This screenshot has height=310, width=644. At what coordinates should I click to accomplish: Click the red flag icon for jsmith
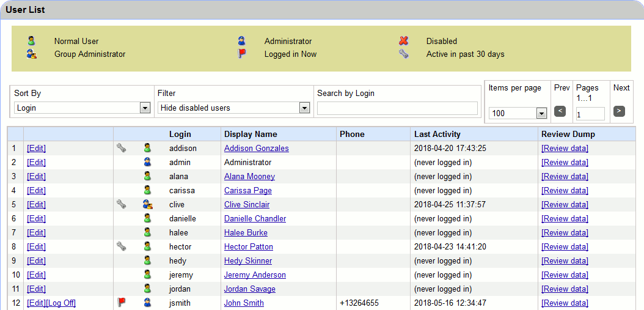(x=121, y=303)
